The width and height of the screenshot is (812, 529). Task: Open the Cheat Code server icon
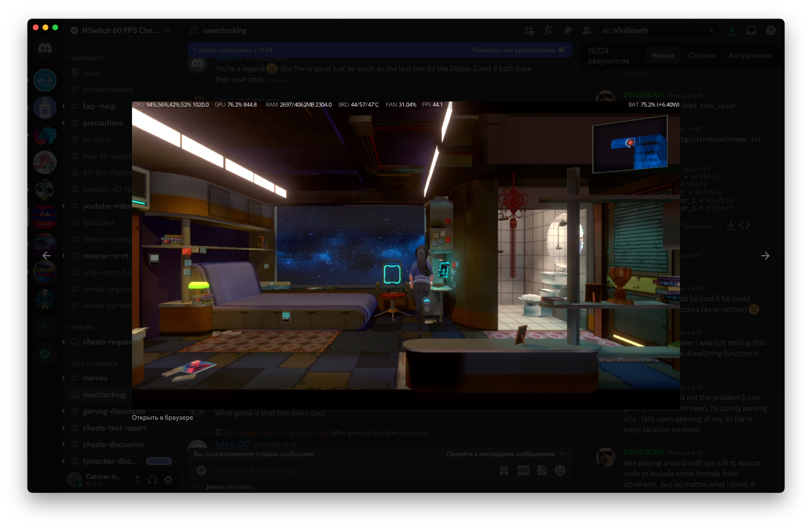pos(45,271)
